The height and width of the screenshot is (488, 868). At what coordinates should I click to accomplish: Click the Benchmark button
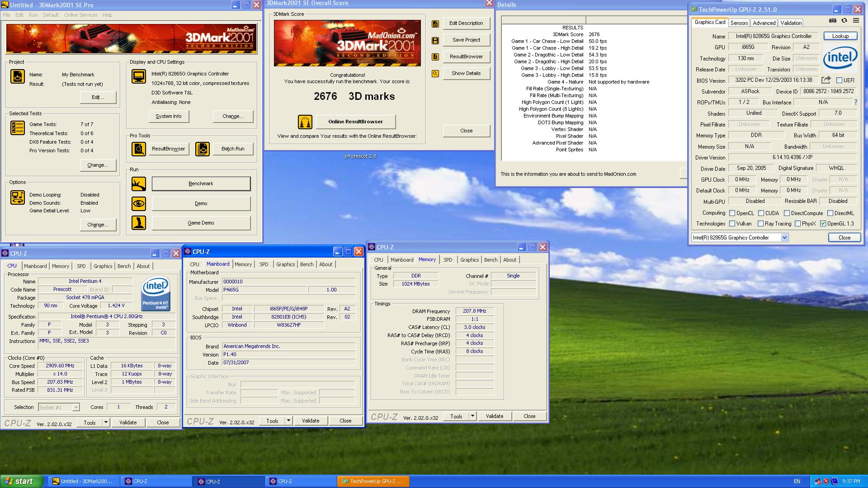tap(201, 183)
